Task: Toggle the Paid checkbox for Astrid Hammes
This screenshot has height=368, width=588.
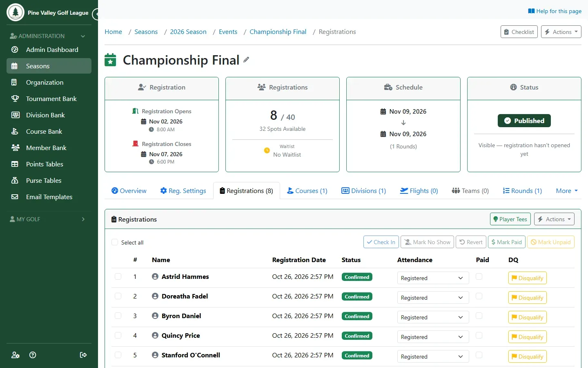Action: pos(479,276)
